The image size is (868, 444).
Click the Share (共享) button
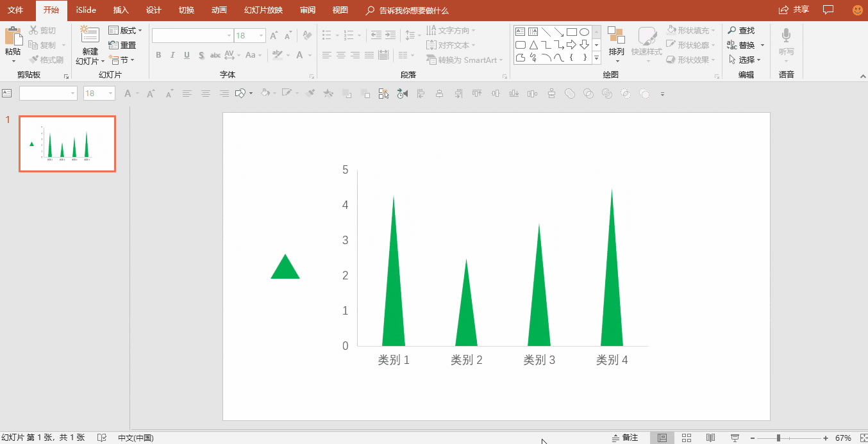point(794,10)
